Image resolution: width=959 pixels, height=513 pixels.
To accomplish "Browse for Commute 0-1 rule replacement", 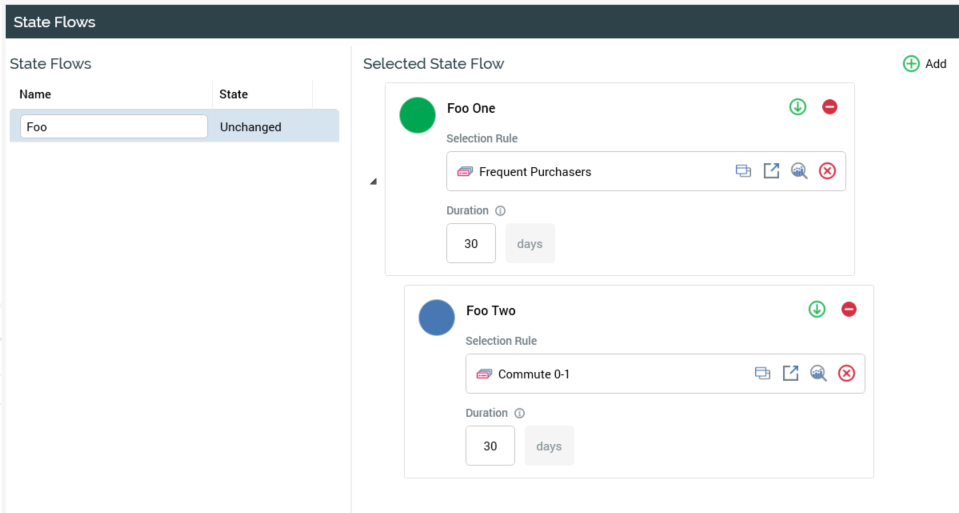I will click(x=762, y=373).
